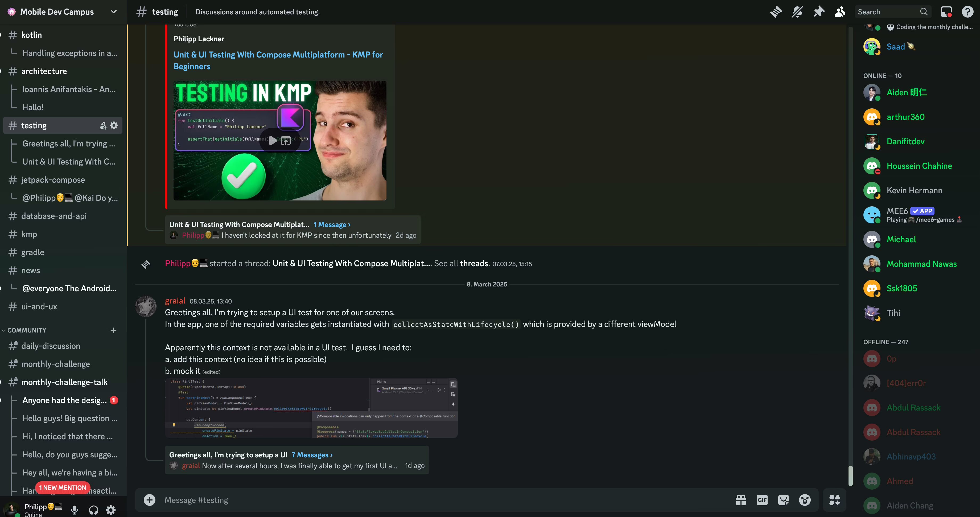Click the chat scrollbar thumb
980x517 pixels.
coord(850,475)
